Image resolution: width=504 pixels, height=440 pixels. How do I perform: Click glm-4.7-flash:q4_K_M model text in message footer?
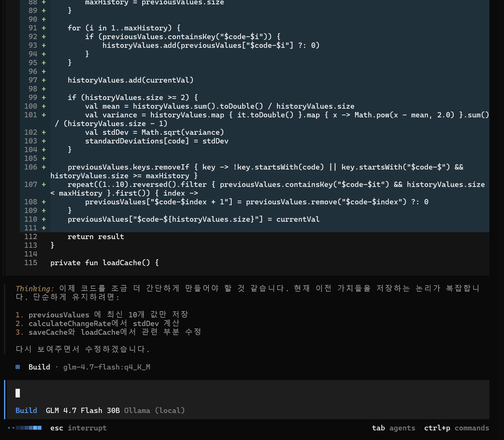pyautogui.click(x=107, y=367)
